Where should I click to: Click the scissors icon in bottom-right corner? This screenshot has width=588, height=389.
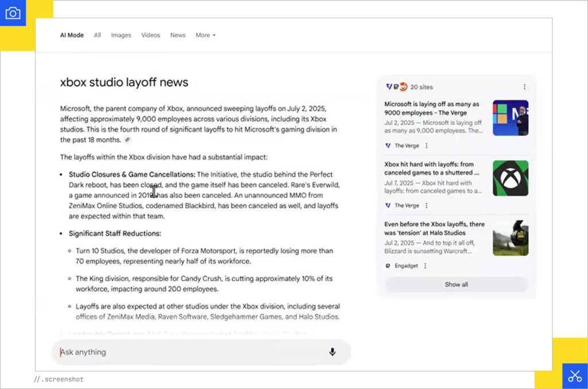574,376
